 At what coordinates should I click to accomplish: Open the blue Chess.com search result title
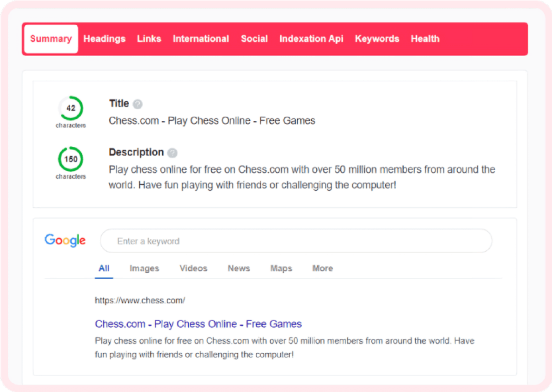(198, 324)
